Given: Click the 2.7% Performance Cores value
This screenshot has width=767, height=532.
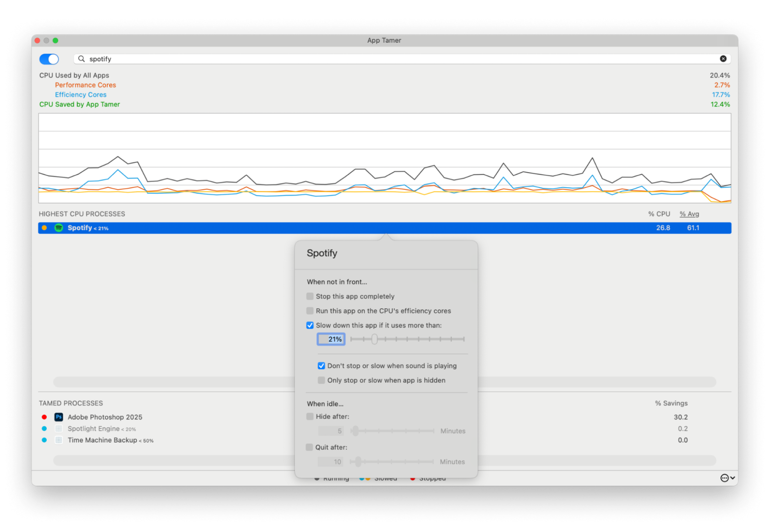Looking at the screenshot, I should 722,85.
